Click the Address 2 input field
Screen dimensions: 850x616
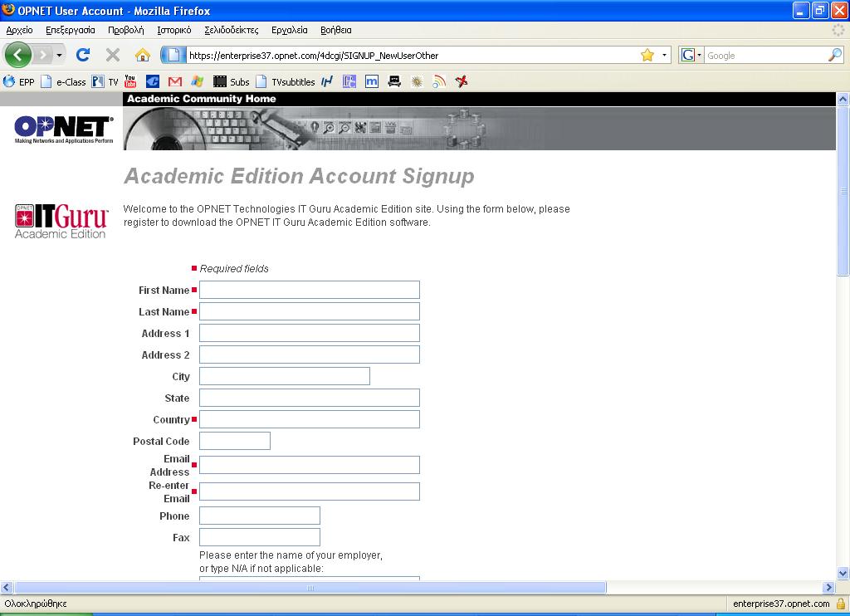click(310, 354)
